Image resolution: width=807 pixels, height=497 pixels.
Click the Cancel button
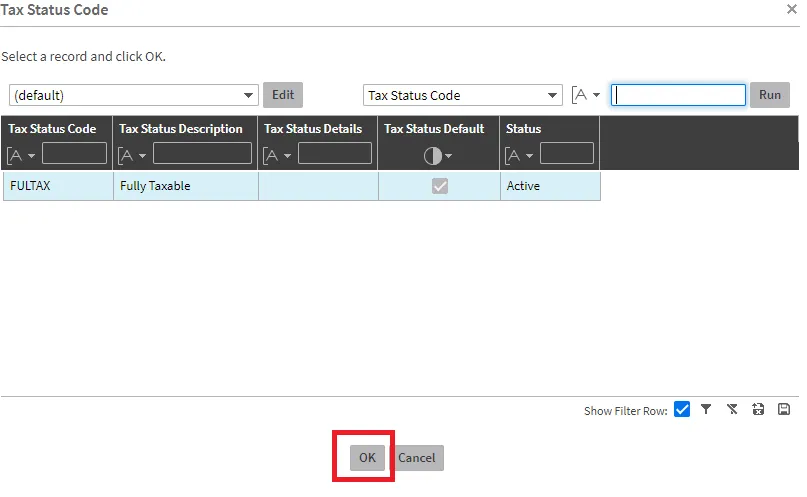click(x=416, y=457)
